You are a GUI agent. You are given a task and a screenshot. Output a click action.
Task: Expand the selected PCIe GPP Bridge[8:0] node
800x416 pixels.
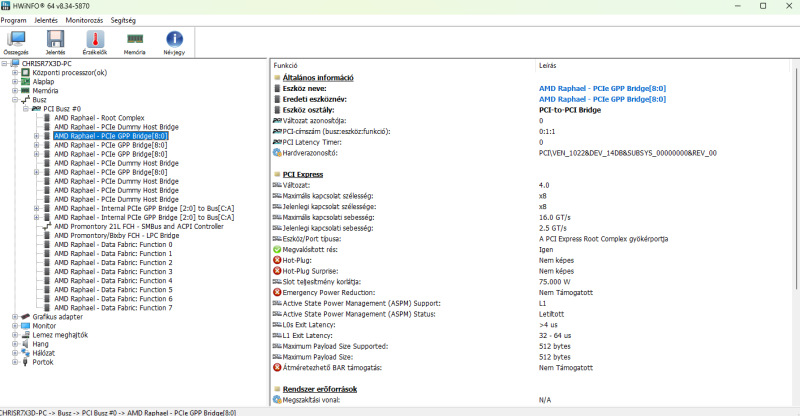(x=36, y=136)
